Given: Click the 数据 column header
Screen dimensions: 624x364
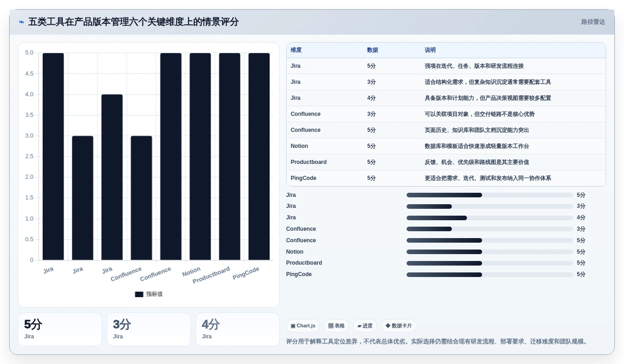Looking at the screenshot, I should [x=373, y=50].
